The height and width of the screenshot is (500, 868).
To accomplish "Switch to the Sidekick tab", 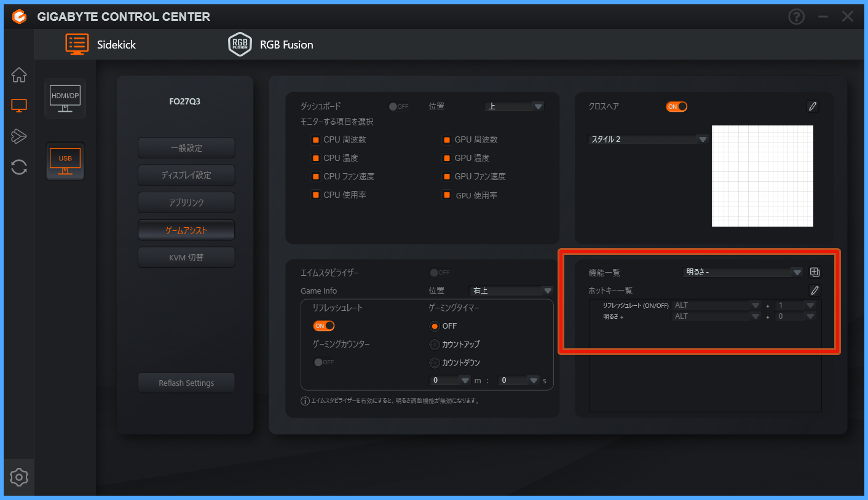I will pos(101,44).
